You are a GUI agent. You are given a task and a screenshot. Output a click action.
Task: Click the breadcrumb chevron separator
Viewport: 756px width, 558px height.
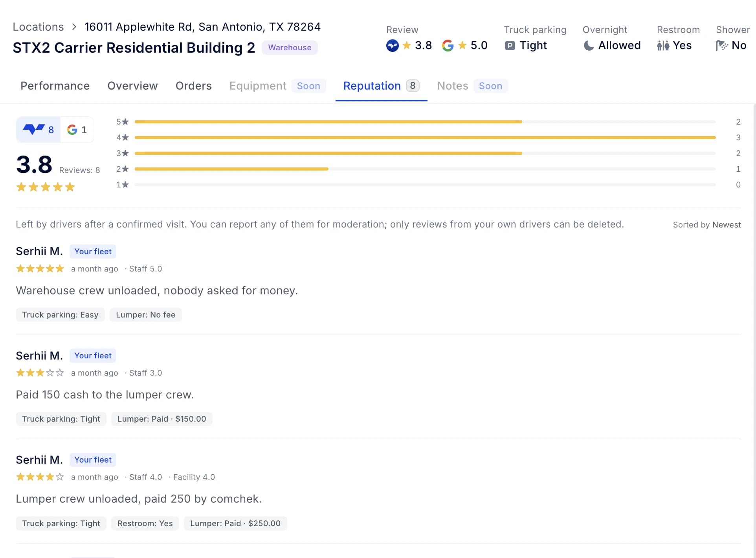click(74, 27)
